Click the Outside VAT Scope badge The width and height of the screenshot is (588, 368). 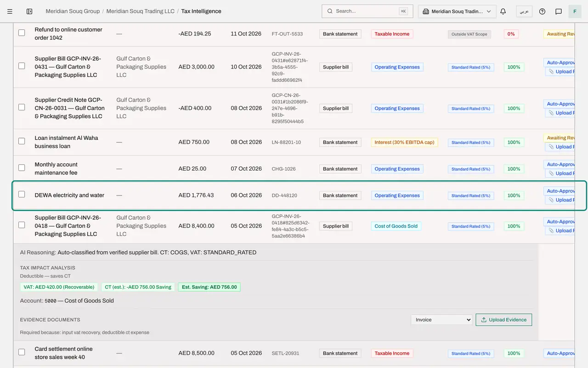tap(469, 34)
